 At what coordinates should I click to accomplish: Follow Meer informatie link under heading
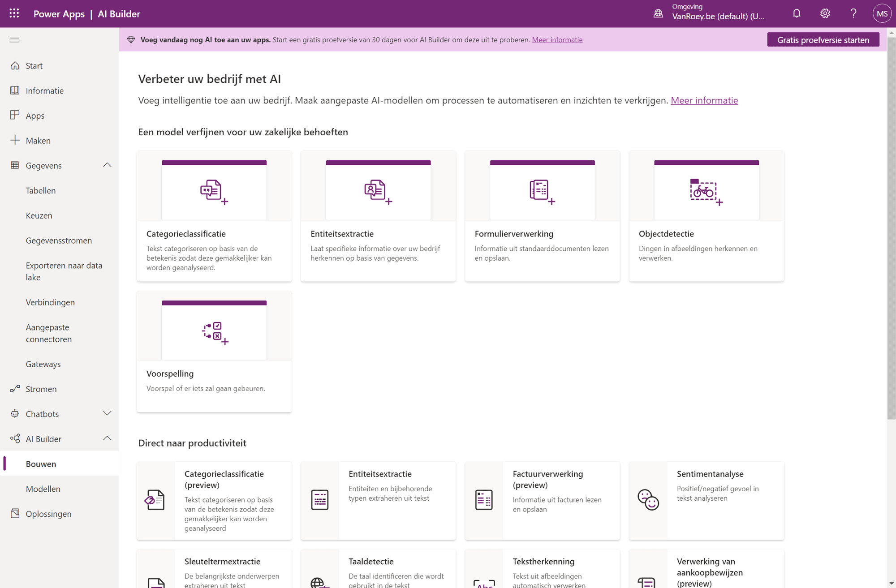[x=704, y=100]
